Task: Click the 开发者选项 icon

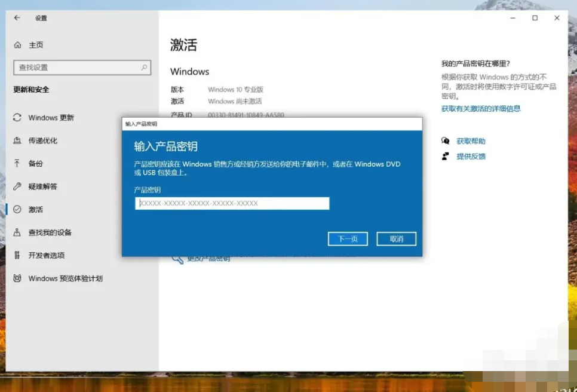Action: (x=17, y=255)
